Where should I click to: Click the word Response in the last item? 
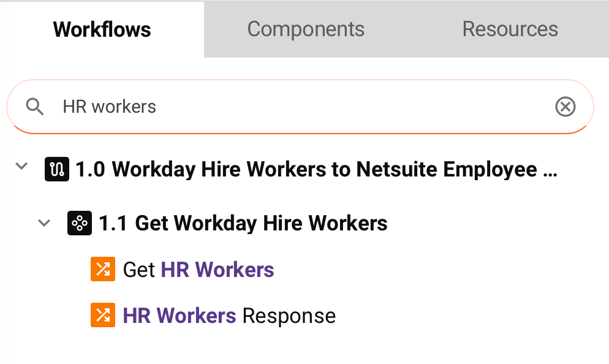click(289, 316)
